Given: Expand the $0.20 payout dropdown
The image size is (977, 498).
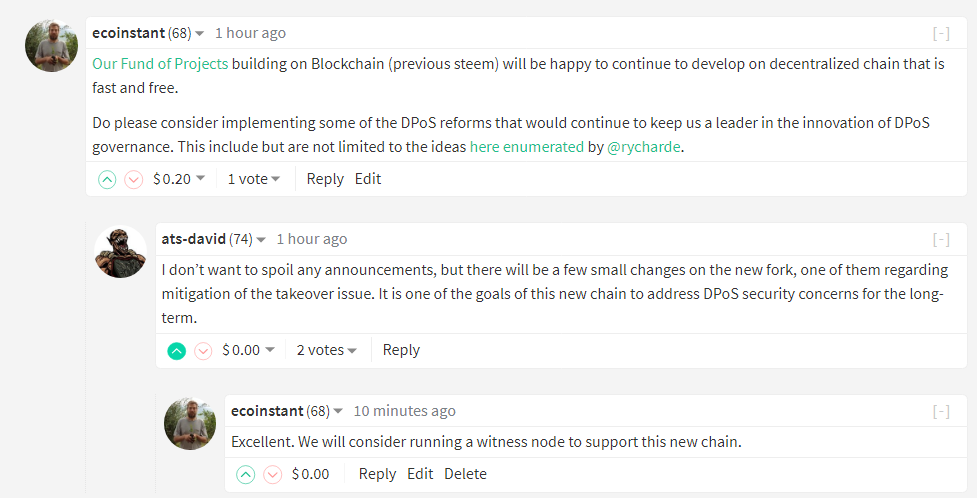Looking at the screenshot, I should (x=179, y=179).
